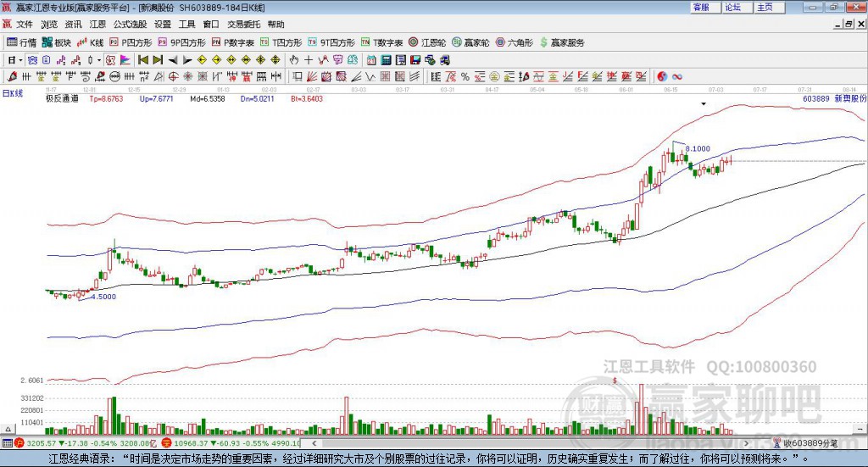Screen dimensions: 868x467
Task: Step chart left with black left arrow
Action: 173,60
